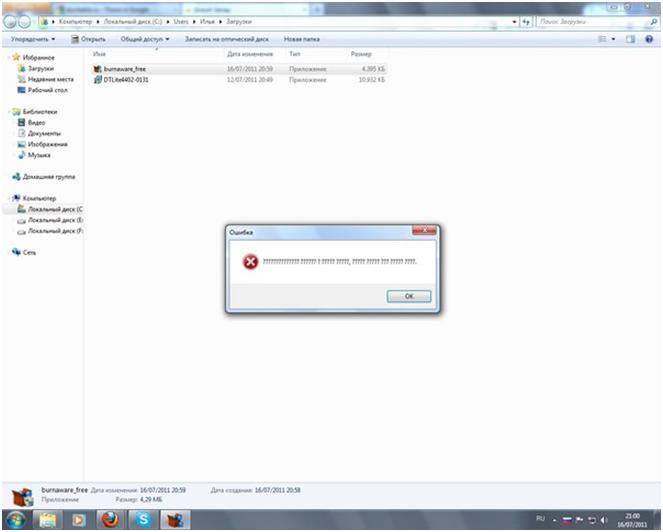The image size is (663, 532).
Task: Open Windows Media Player from the taskbar
Action: [x=77, y=519]
